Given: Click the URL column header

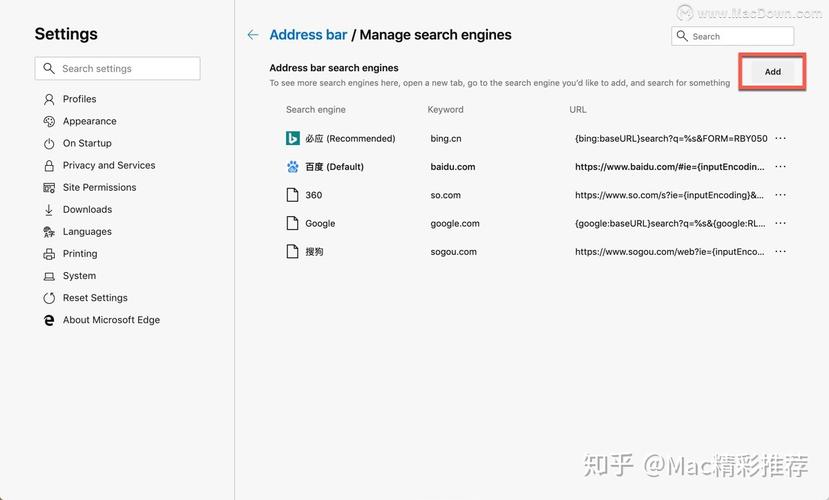Looking at the screenshot, I should pyautogui.click(x=578, y=109).
